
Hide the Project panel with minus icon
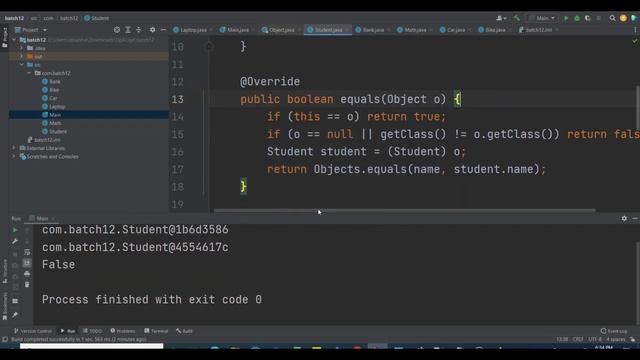[163, 30]
